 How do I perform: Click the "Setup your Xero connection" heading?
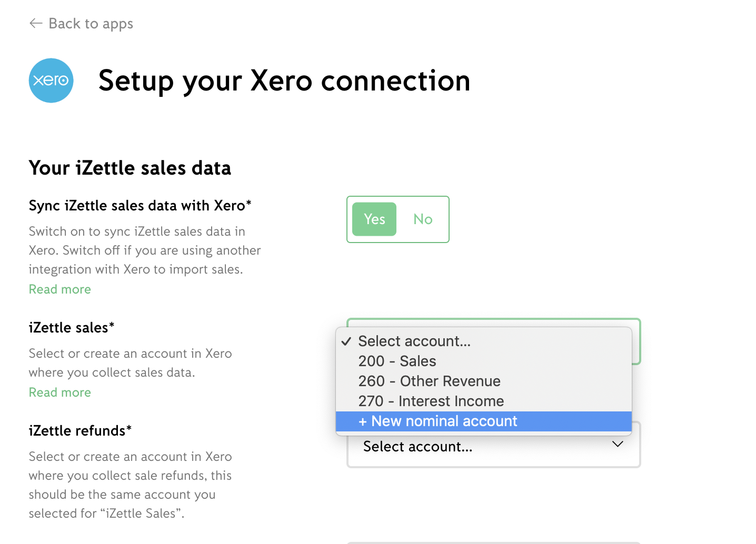284,80
